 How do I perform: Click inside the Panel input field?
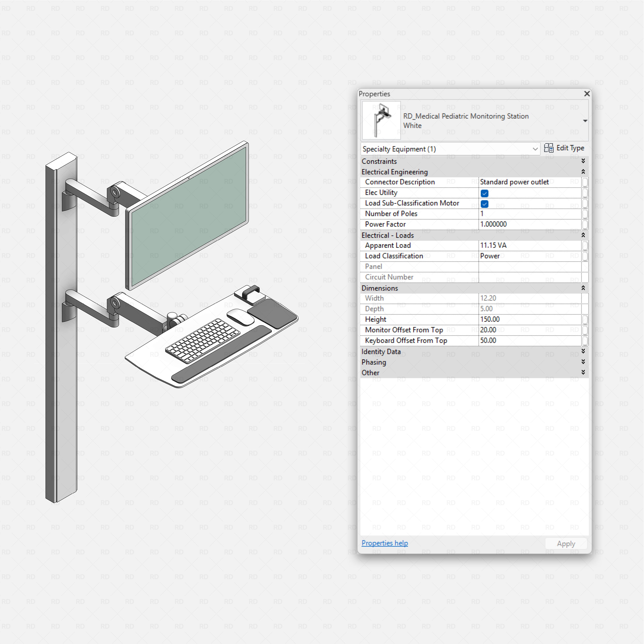click(x=530, y=266)
